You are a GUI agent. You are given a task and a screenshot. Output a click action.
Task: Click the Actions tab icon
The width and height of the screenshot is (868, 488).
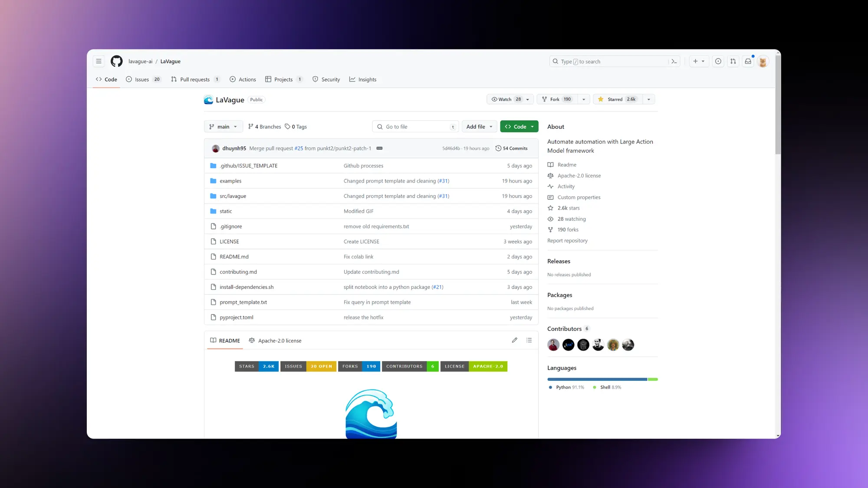233,79
